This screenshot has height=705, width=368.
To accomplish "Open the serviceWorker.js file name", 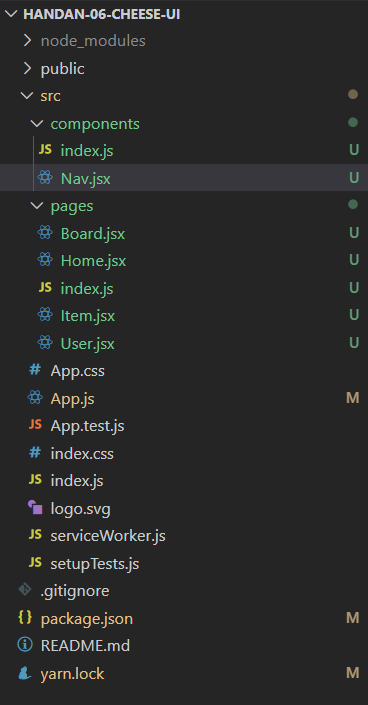I will point(108,536).
